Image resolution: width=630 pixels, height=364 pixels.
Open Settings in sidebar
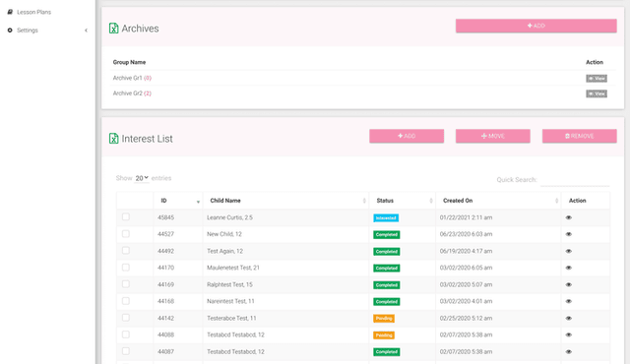click(x=28, y=30)
